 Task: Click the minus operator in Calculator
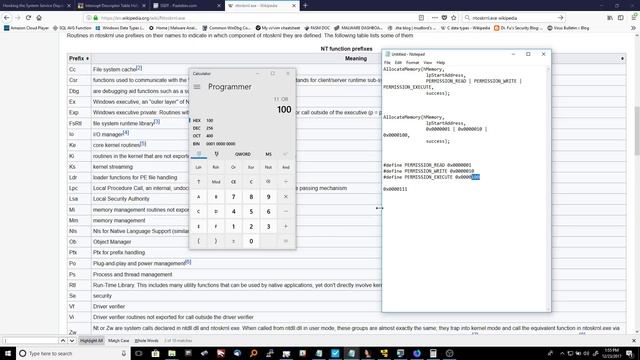tap(286, 211)
